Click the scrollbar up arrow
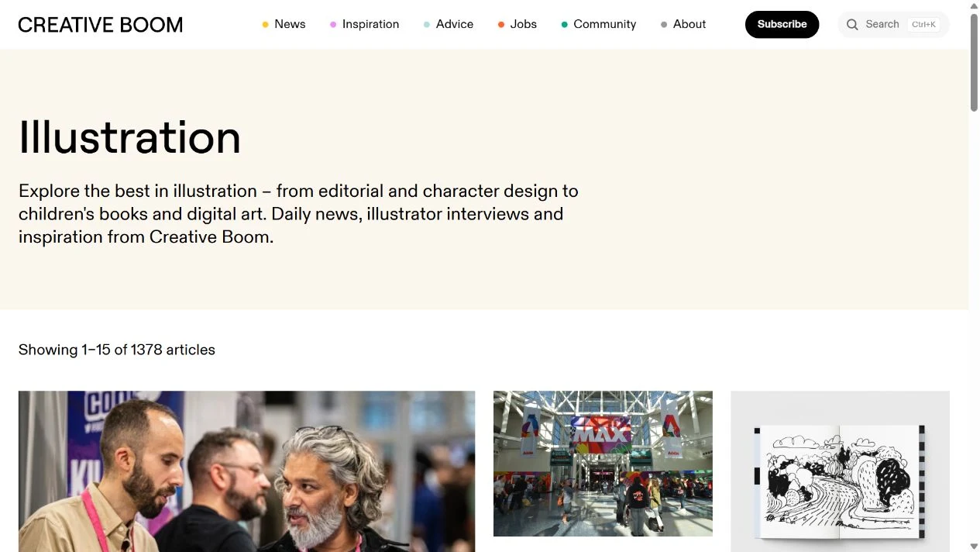This screenshot has width=980, height=552. coord(974,5)
